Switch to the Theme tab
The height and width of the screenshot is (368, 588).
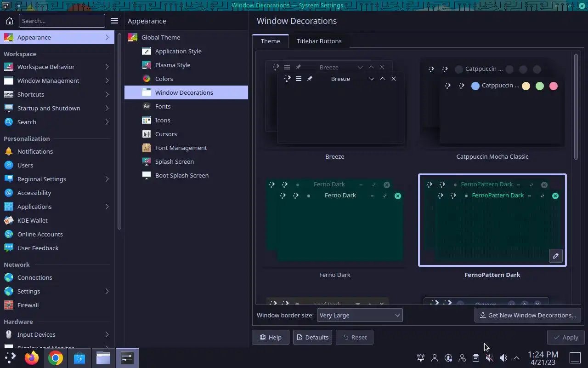tap(271, 41)
